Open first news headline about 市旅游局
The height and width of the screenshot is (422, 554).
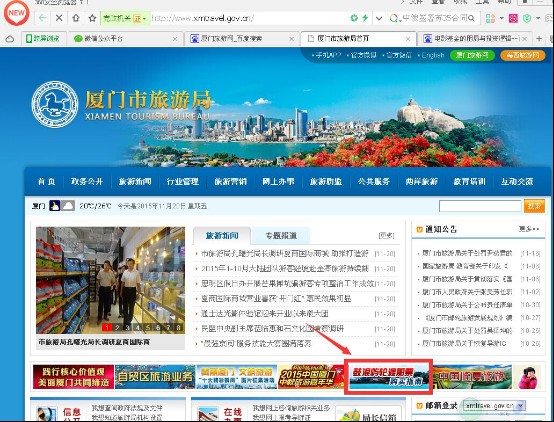[x=285, y=253]
